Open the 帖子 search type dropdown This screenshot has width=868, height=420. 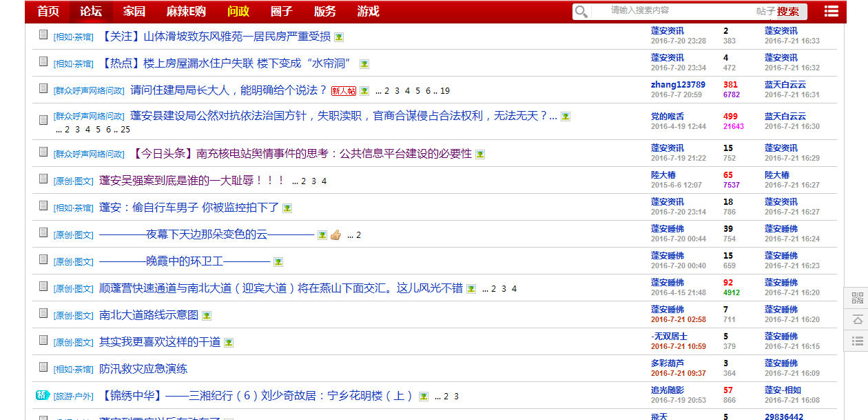coord(765,12)
